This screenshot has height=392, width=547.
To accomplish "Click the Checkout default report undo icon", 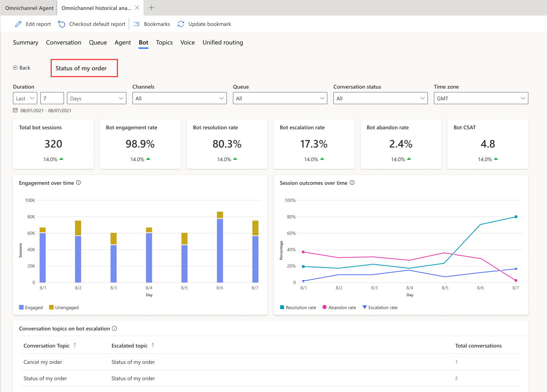I will (x=62, y=24).
